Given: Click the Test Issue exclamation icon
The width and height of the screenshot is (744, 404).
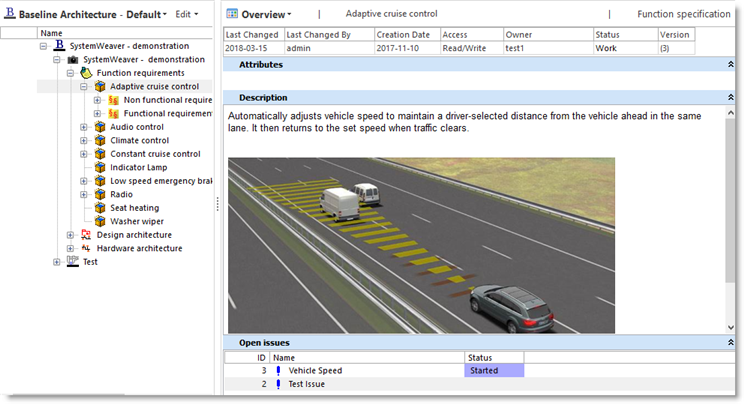Looking at the screenshot, I should (278, 384).
